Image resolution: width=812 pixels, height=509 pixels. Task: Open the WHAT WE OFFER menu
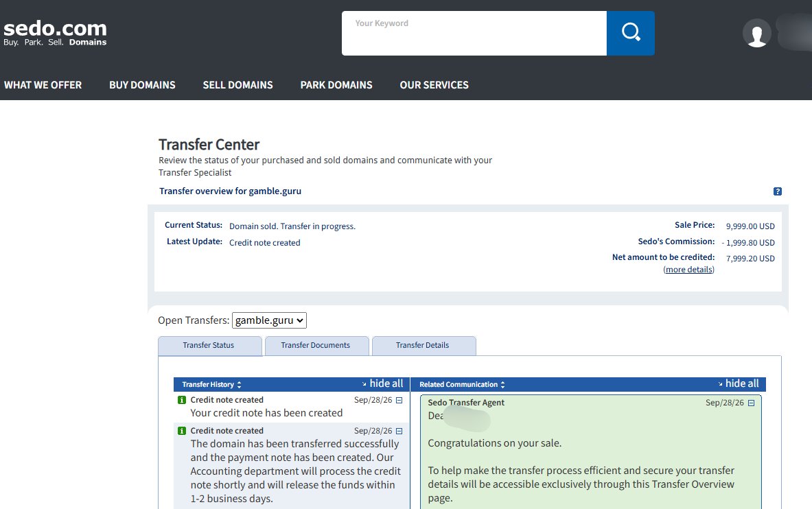pyautogui.click(x=43, y=85)
